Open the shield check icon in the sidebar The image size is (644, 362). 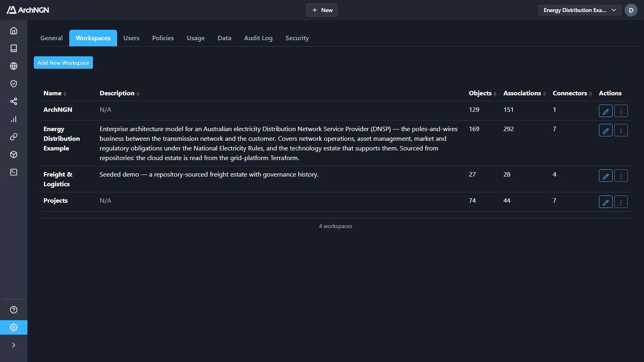14,84
